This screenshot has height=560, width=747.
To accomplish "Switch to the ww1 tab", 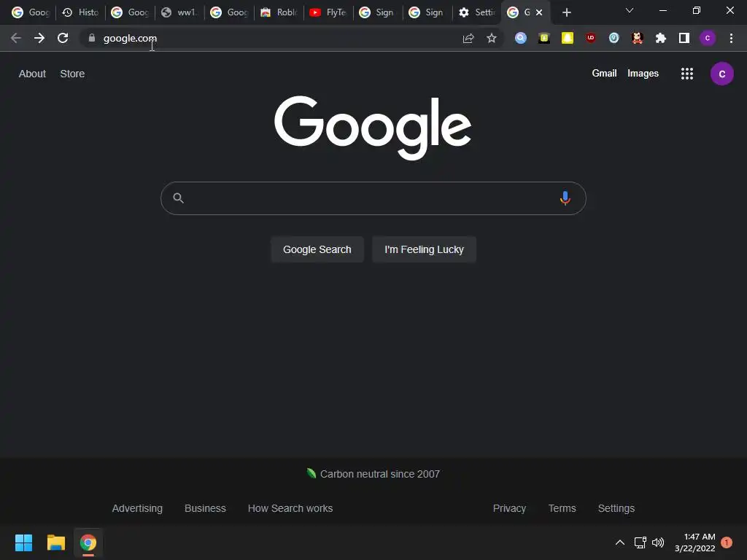I will tap(179, 12).
